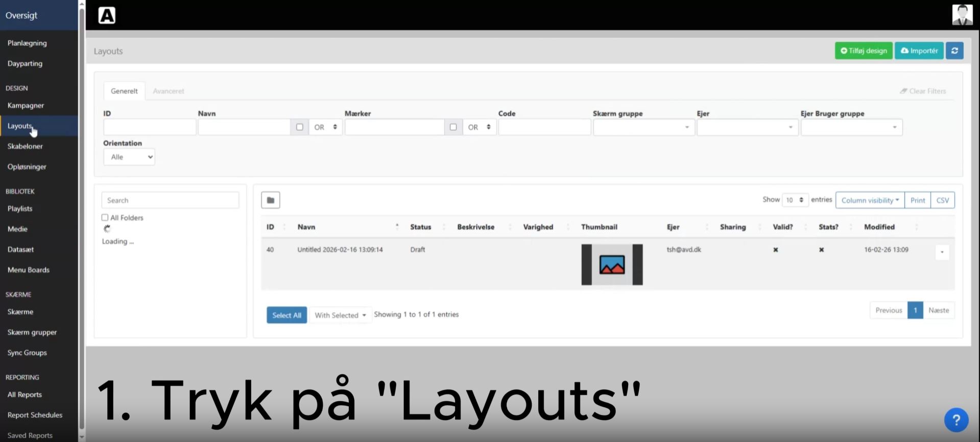Enable the checkbox beside Mærker filter
The height and width of the screenshot is (442, 980).
click(453, 127)
